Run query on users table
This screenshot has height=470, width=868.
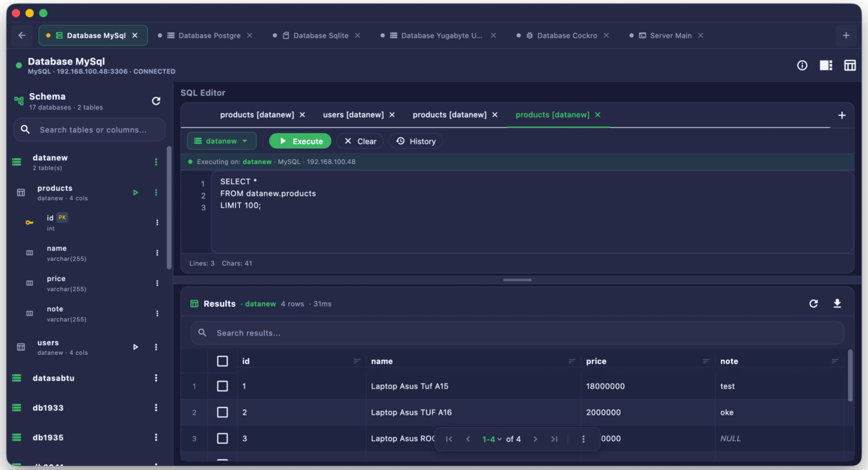click(x=135, y=347)
